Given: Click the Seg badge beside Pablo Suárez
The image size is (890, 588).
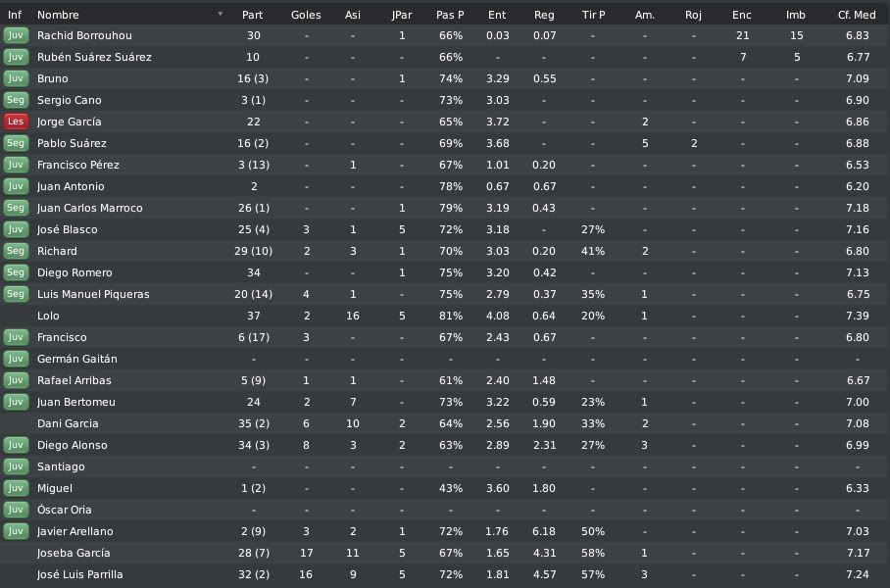Looking at the screenshot, I should coord(16,143).
